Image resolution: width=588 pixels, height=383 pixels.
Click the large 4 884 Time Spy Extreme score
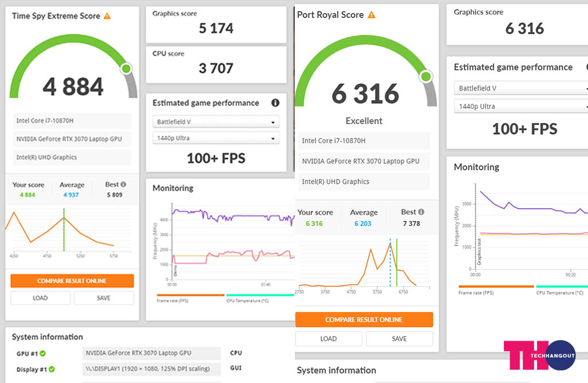pyautogui.click(x=73, y=86)
